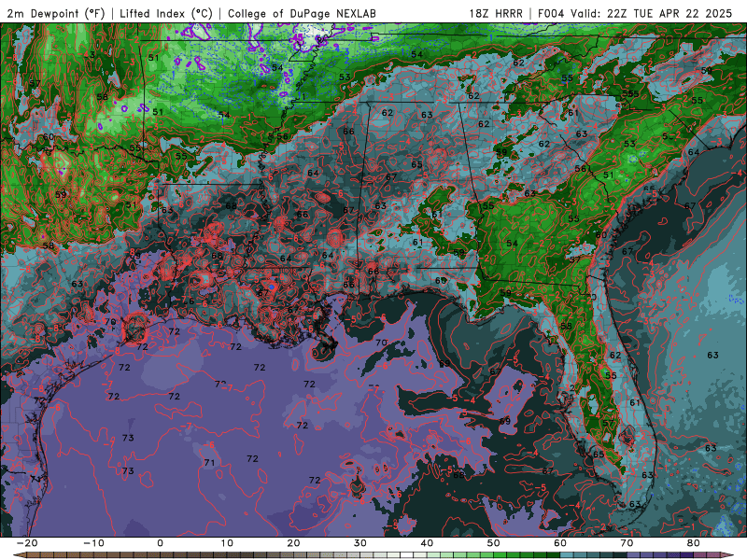Click the '18Z HRRR' model run label
Screen dimensions: 747x560
coord(496,13)
